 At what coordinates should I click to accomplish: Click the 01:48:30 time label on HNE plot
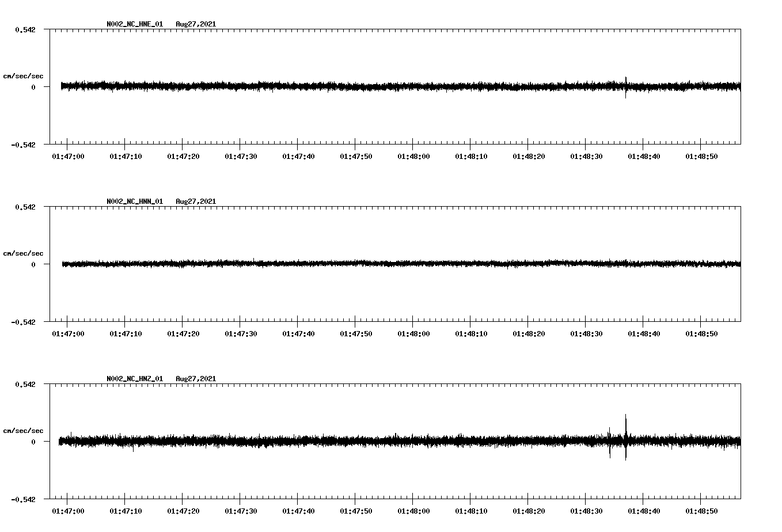[x=586, y=156]
